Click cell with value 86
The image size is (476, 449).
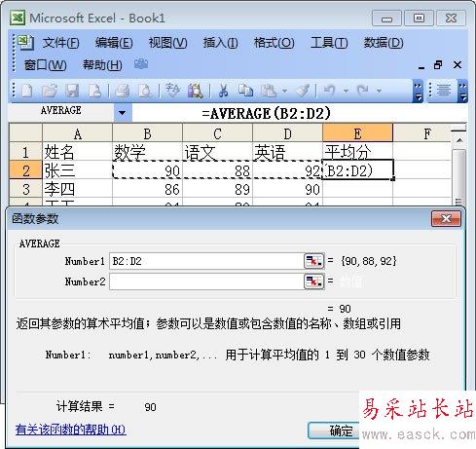(147, 189)
